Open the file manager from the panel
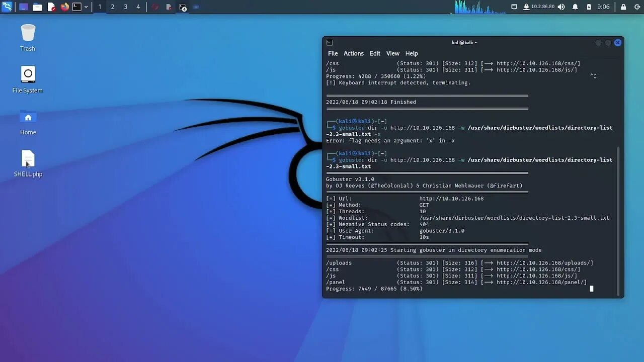 coord(37,7)
